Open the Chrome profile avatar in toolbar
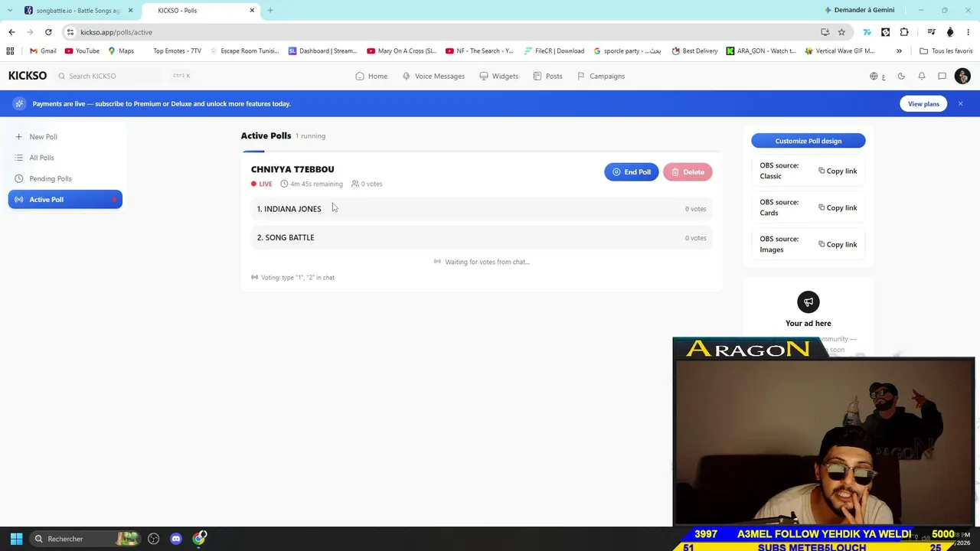The image size is (980, 551). coord(950,32)
